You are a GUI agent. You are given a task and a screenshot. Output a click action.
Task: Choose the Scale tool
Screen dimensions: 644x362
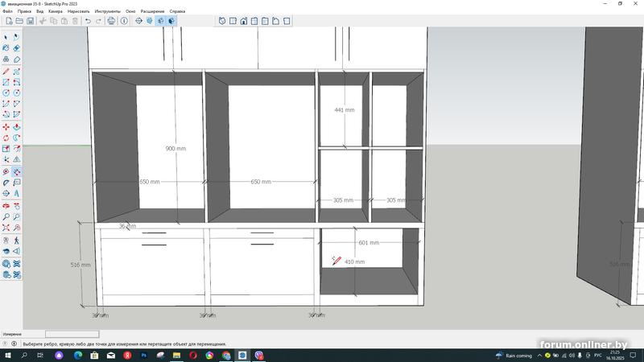coord(6,148)
